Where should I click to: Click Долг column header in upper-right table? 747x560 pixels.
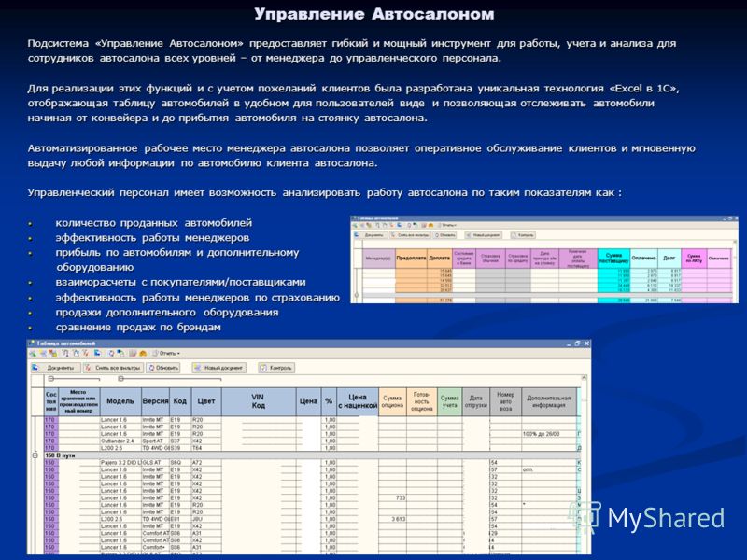[669, 259]
